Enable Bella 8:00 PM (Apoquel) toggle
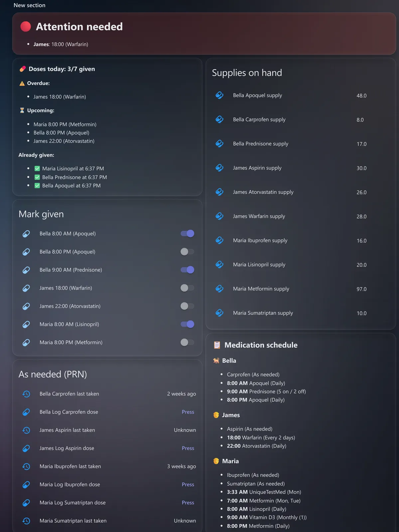 pos(187,252)
